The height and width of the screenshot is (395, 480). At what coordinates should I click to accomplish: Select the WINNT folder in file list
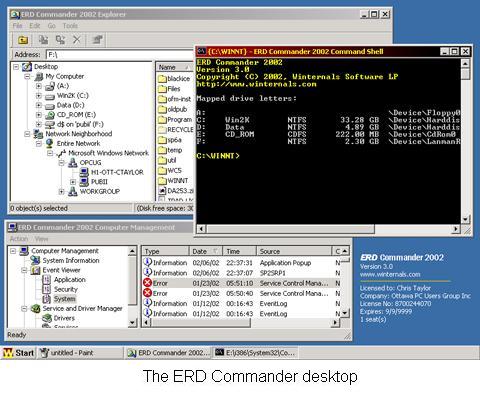coord(173,181)
